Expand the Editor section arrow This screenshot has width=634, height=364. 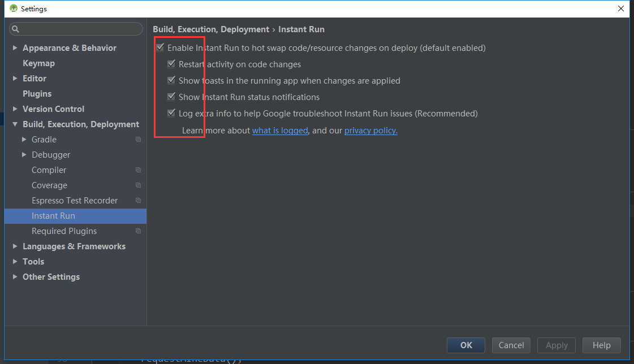[x=15, y=79]
